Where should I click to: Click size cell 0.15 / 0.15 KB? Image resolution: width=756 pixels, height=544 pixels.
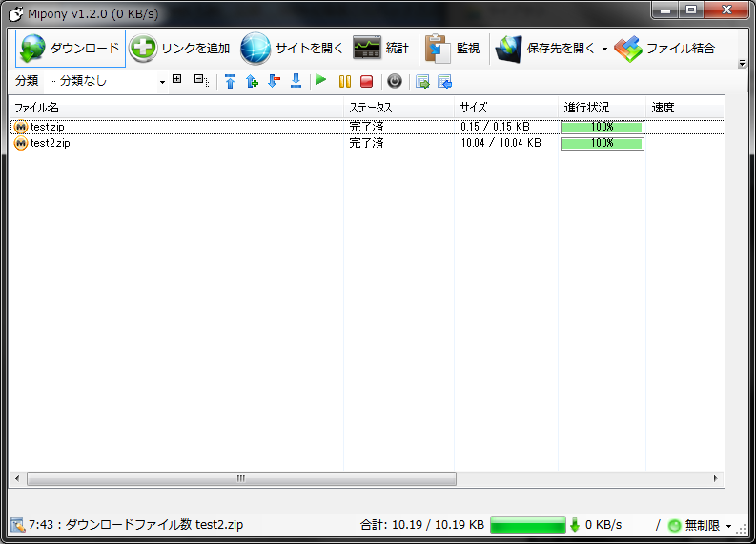pos(495,127)
